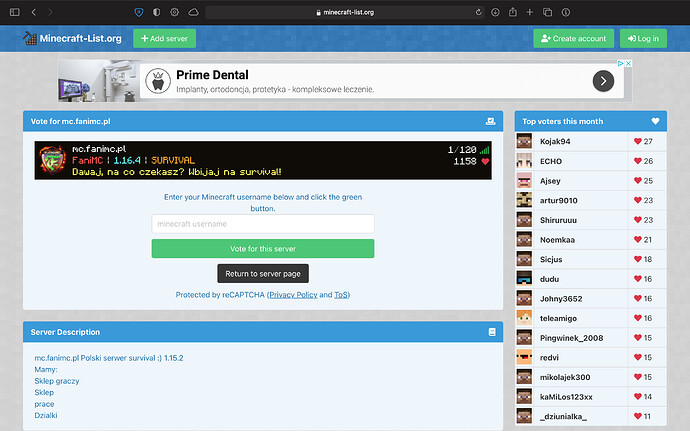This screenshot has height=431, width=690.
Task: Toggle the Safari sidebar icon
Action: click(x=15, y=12)
